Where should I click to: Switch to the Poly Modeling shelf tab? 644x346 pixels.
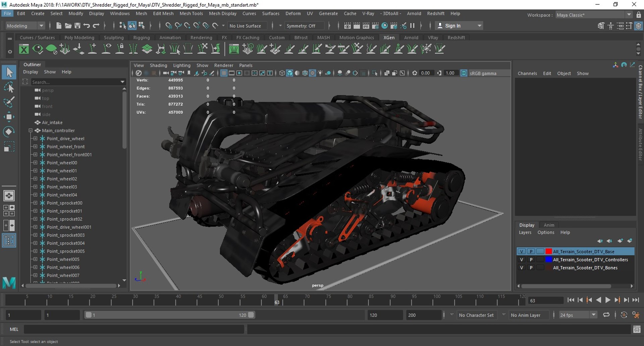pos(79,38)
